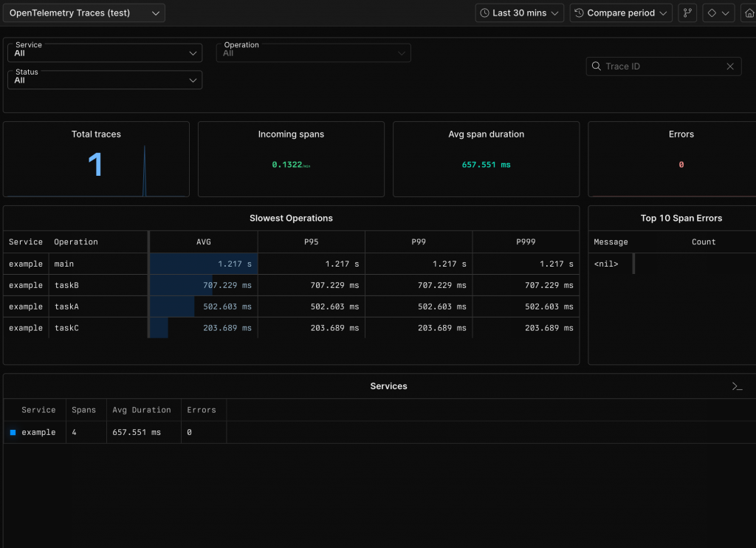The image size is (756, 548).
Task: Sort Slowest Operations by the AVG column
Action: [204, 242]
